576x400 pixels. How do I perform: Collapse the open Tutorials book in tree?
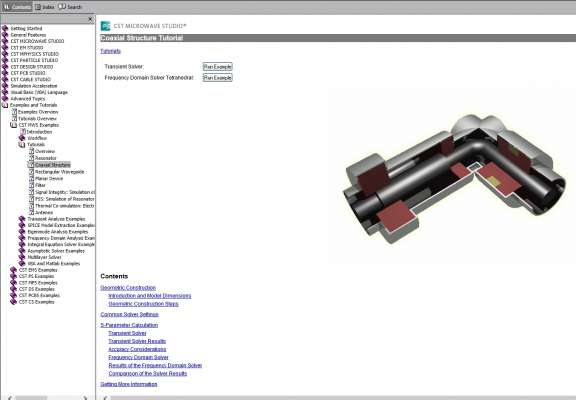22,144
